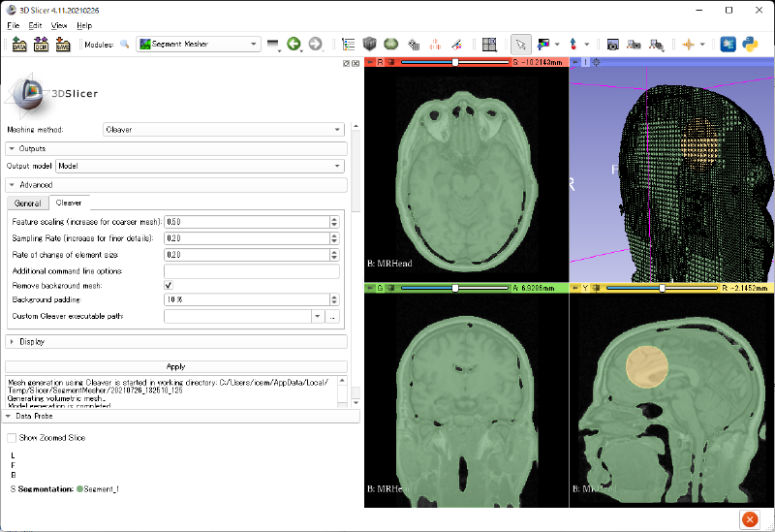
Task: Toggle the crosshair tool icon
Action: (689, 44)
